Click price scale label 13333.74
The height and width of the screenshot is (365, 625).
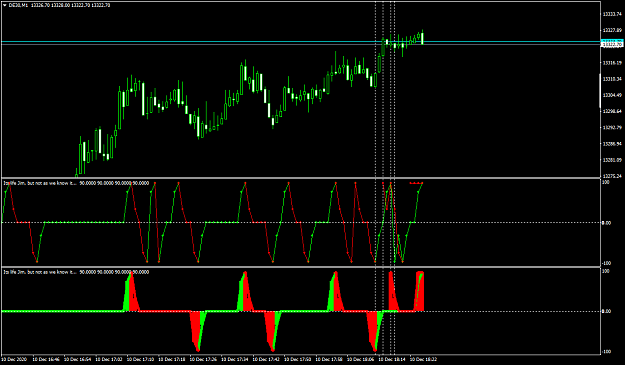pos(612,14)
